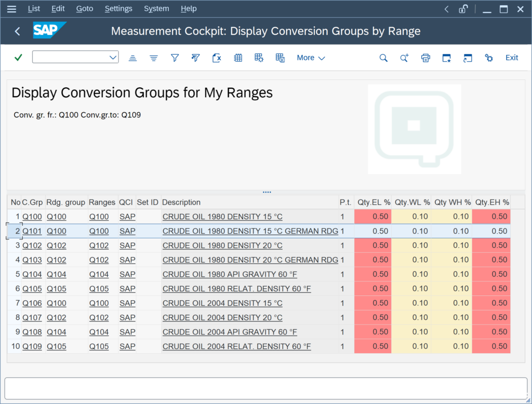This screenshot has width=532, height=404.
Task: Open the plain grid layout icon
Action: click(238, 58)
